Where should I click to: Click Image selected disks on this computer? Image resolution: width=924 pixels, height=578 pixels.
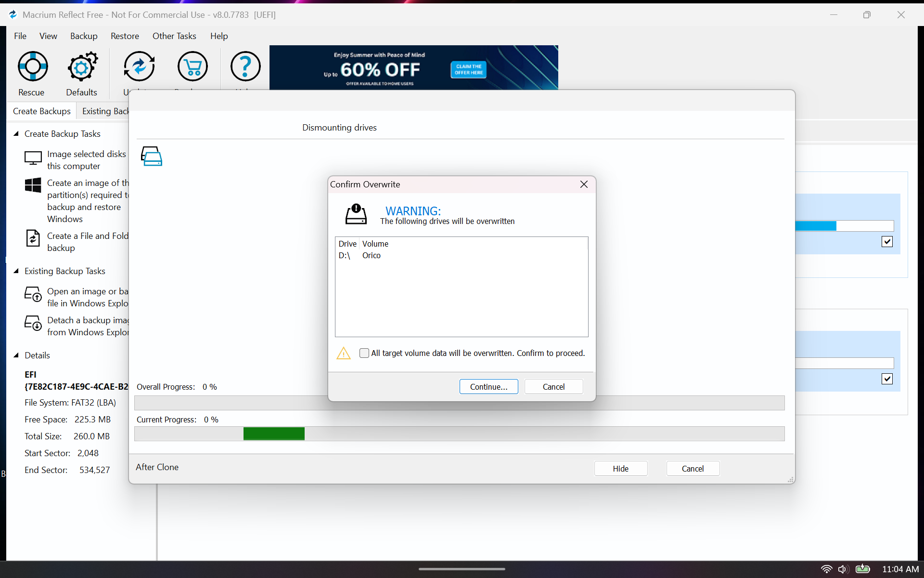coord(87,160)
